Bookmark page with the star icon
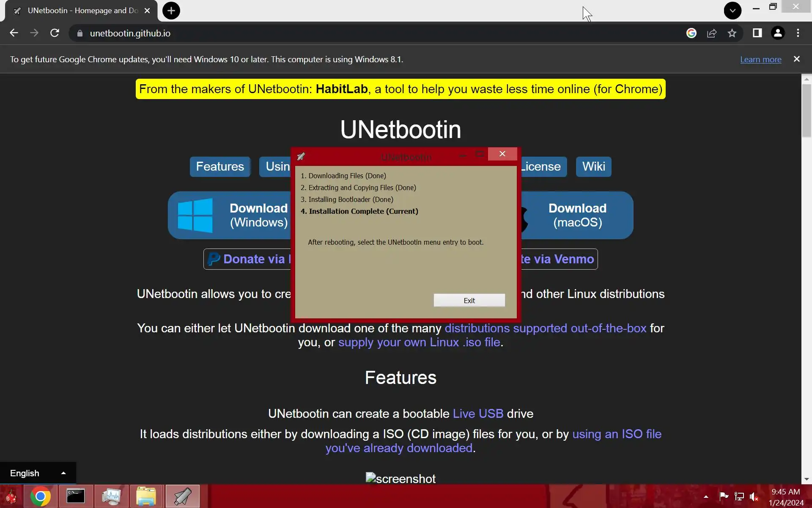Screen dimensions: 812x508 point(732,33)
